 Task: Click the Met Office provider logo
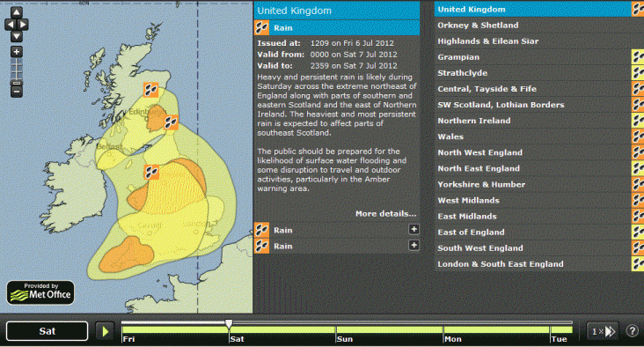tap(40, 292)
